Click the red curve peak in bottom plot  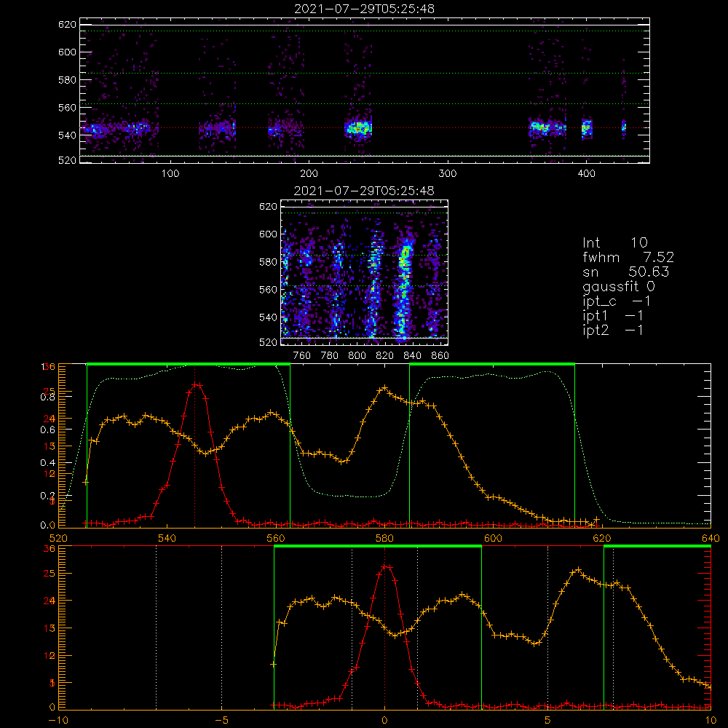[x=387, y=566]
